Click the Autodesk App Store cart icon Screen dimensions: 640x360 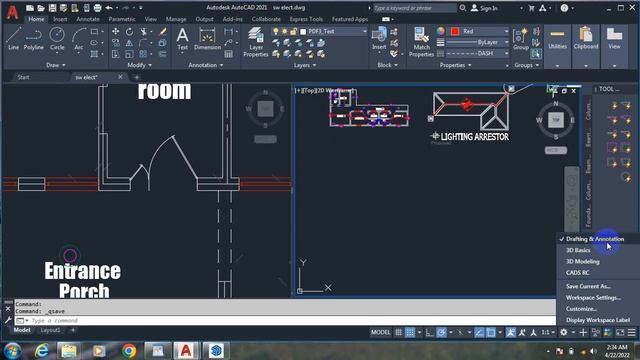click(531, 8)
